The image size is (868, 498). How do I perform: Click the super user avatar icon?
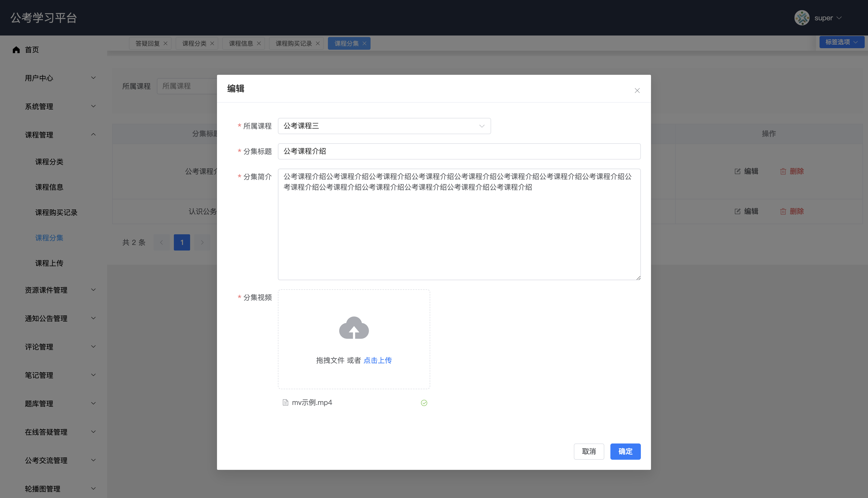coord(802,17)
